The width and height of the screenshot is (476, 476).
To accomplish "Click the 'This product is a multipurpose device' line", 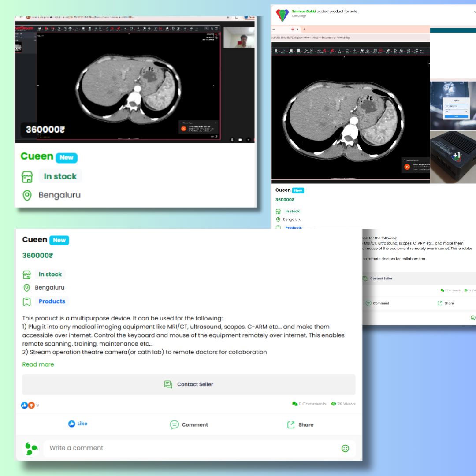I will pyautogui.click(x=123, y=318).
